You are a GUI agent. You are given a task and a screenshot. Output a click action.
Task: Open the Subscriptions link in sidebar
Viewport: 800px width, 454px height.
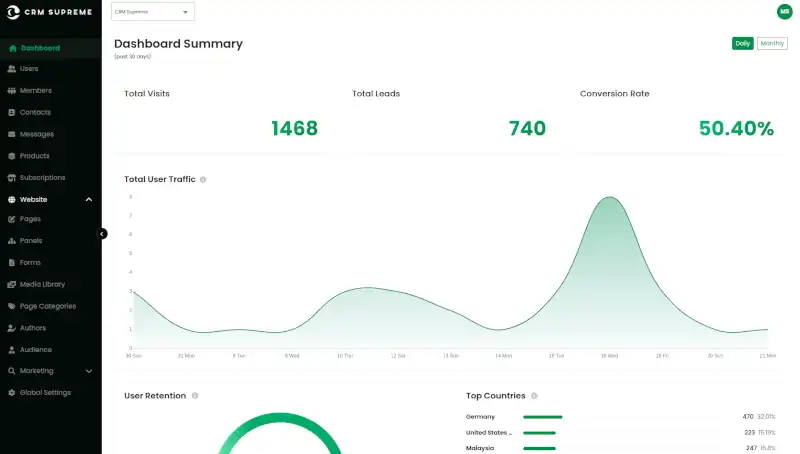coord(42,178)
